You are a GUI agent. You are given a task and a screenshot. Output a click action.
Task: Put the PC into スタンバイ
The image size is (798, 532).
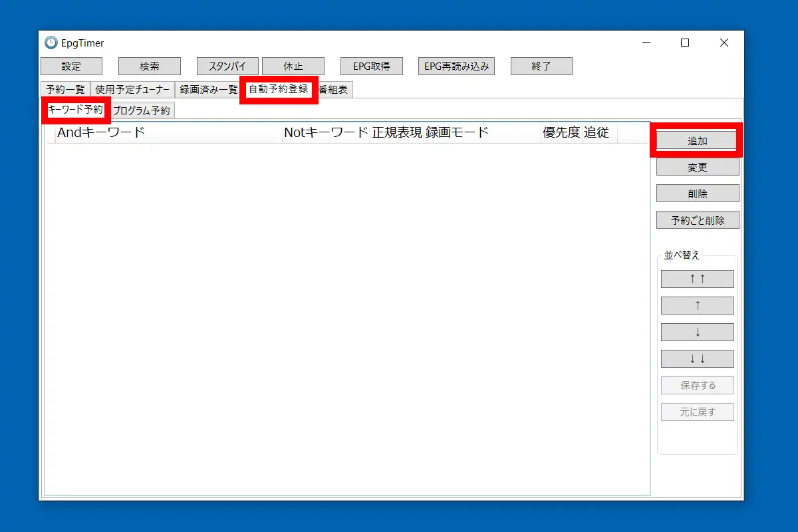click(227, 66)
